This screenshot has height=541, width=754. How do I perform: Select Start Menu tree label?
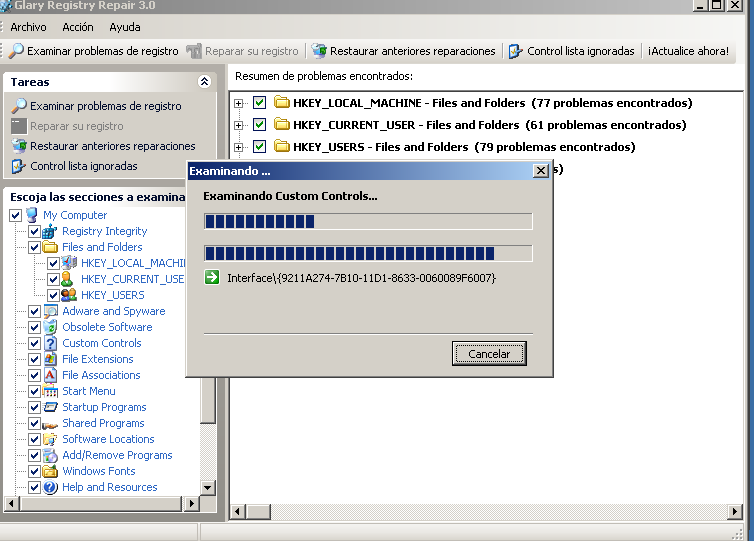point(89,391)
